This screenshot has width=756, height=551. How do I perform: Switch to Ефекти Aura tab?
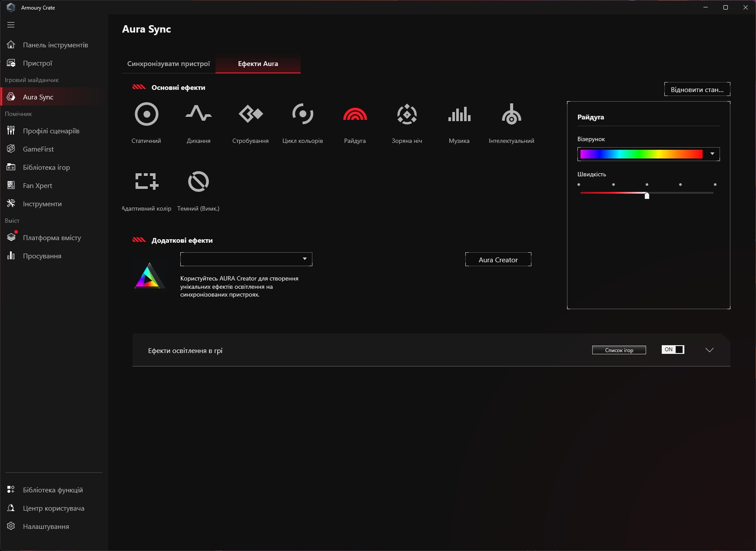[x=258, y=64]
